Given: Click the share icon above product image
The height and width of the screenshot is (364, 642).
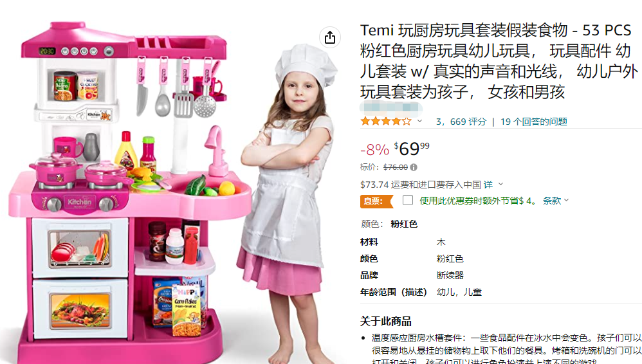Looking at the screenshot, I should (x=329, y=38).
